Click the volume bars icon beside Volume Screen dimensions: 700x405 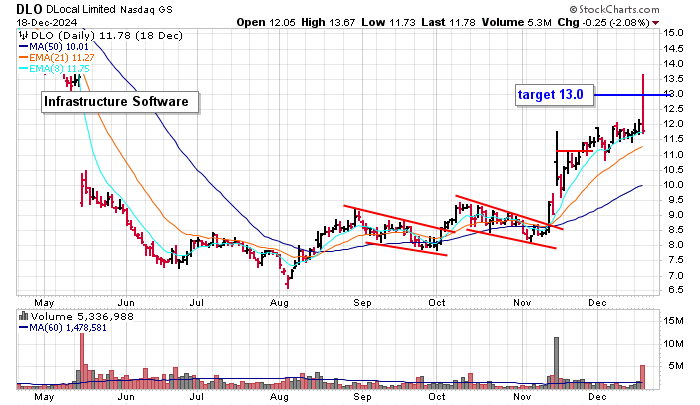24,317
